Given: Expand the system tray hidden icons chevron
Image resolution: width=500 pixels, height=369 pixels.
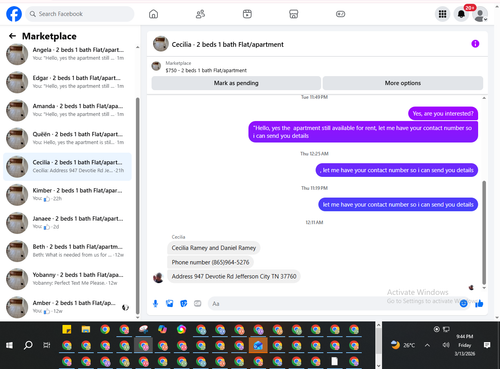Looking at the screenshot, I should (x=427, y=345).
